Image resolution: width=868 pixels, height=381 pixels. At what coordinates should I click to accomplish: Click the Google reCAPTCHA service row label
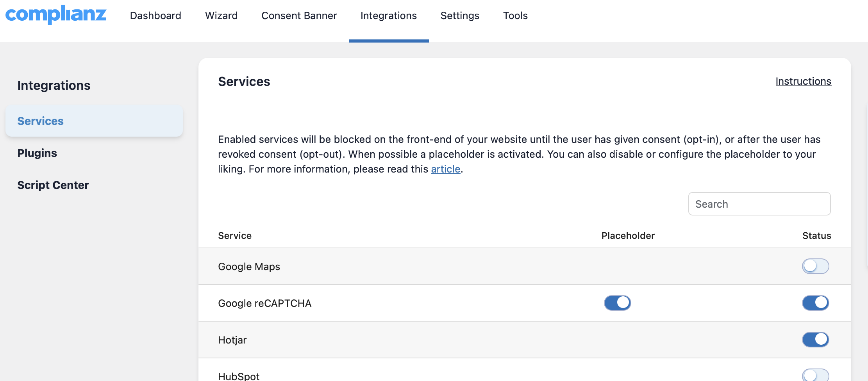[264, 303]
